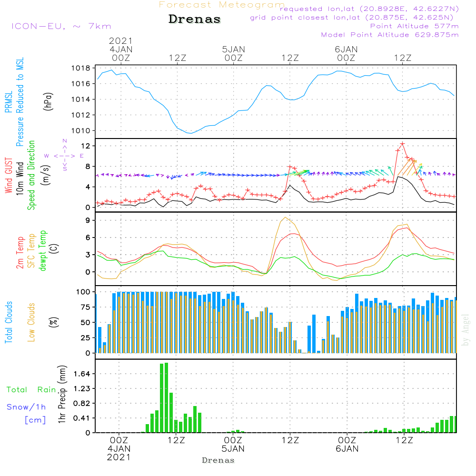Click the 1hr Precip (mm) axis label
The image size is (476, 476).
coord(61,394)
